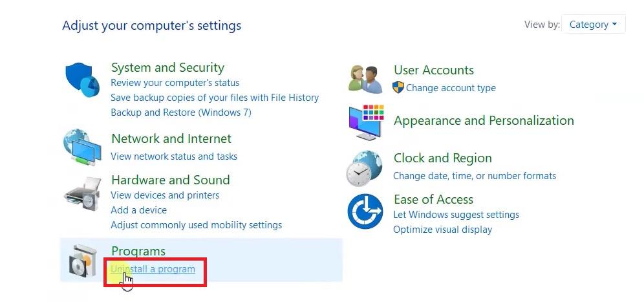
Task: Click the Hardware and Sound printer icon
Action: click(x=83, y=193)
